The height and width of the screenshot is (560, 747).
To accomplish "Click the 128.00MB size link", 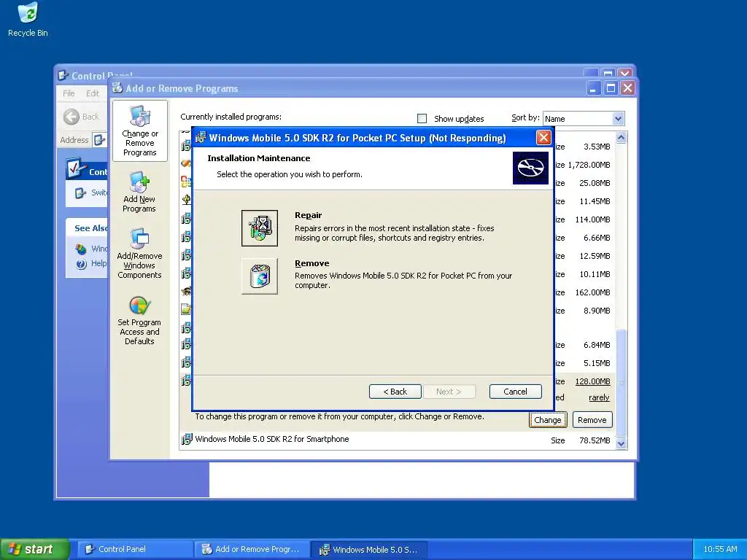I will pos(592,381).
